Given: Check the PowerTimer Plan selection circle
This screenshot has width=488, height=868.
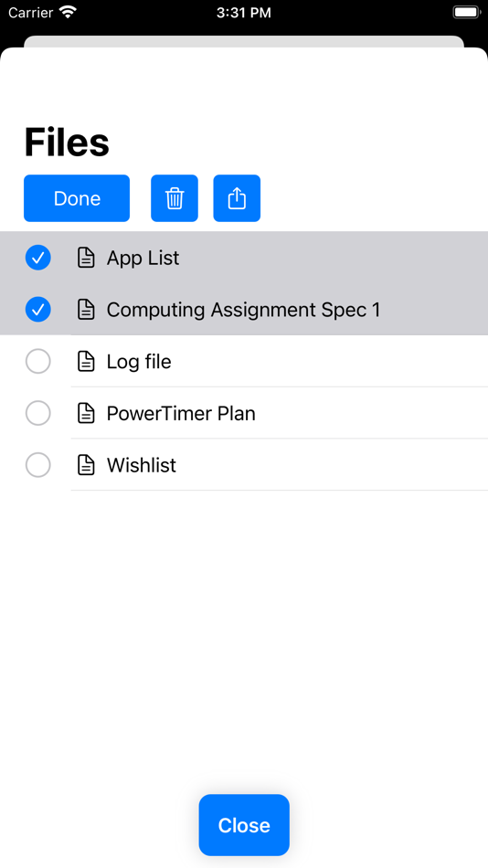Looking at the screenshot, I should click(38, 414).
